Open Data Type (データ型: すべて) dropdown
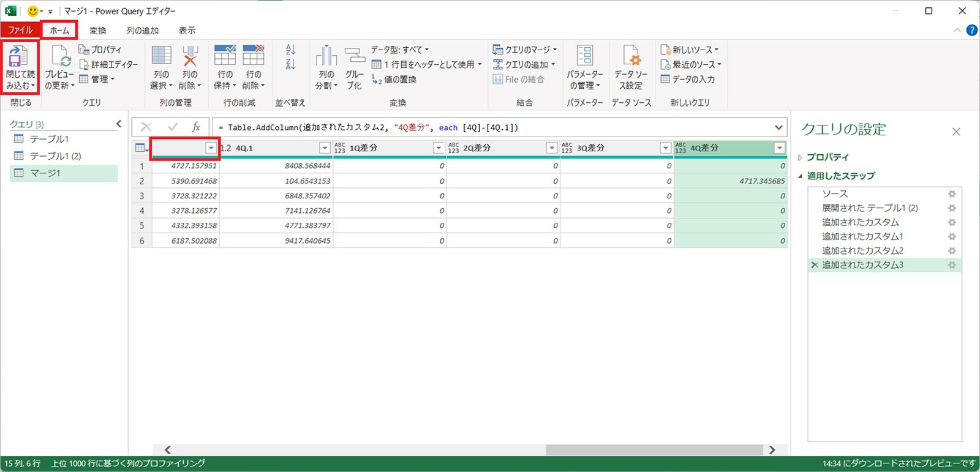 click(x=400, y=50)
